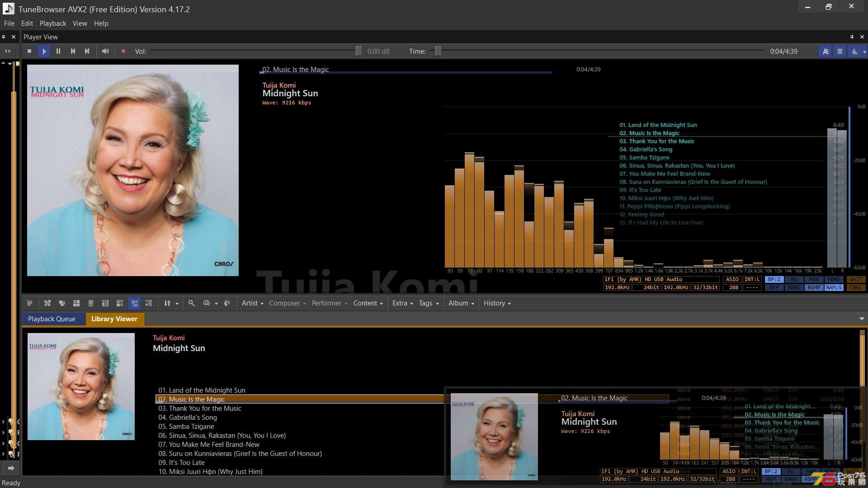
Task: Toggle the text style 'A' view button
Action: (x=826, y=52)
